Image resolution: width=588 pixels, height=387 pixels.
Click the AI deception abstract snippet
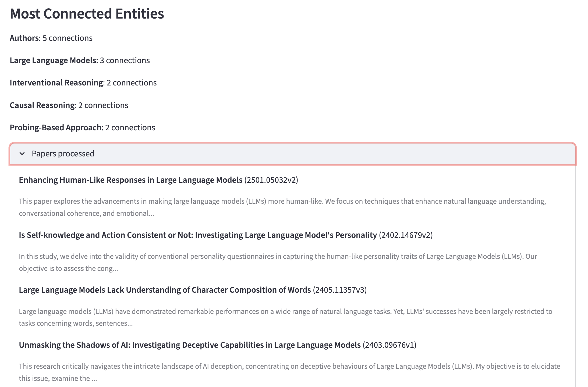(x=289, y=372)
